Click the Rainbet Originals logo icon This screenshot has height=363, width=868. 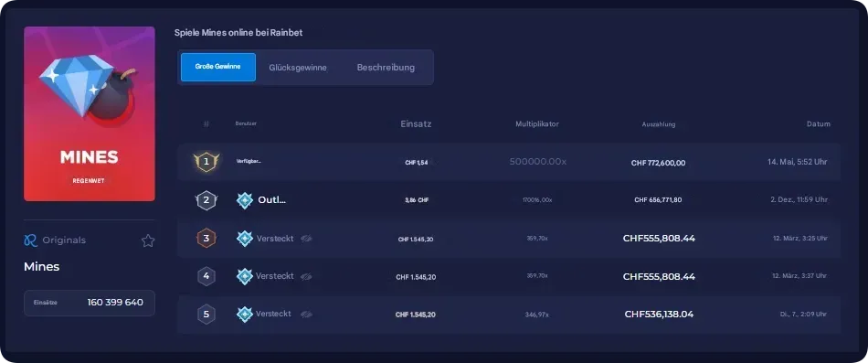tap(30, 240)
